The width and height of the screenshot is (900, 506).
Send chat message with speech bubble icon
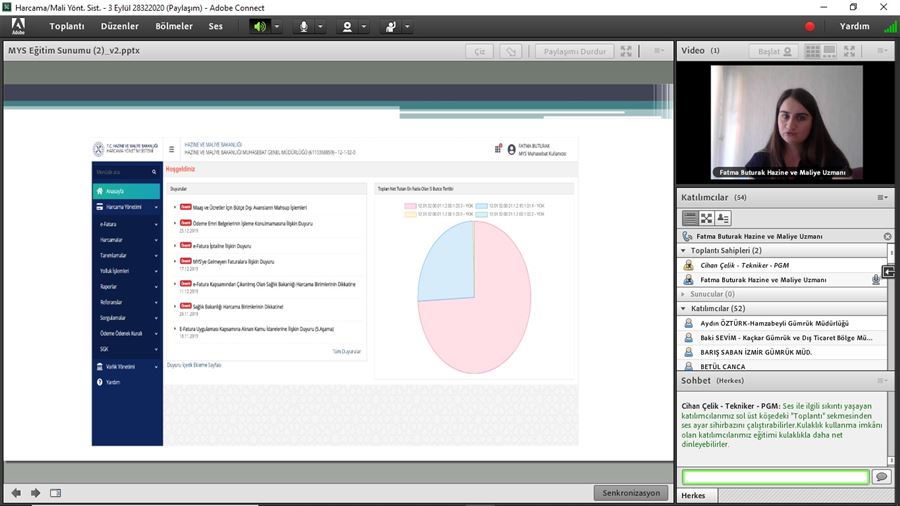(x=880, y=477)
